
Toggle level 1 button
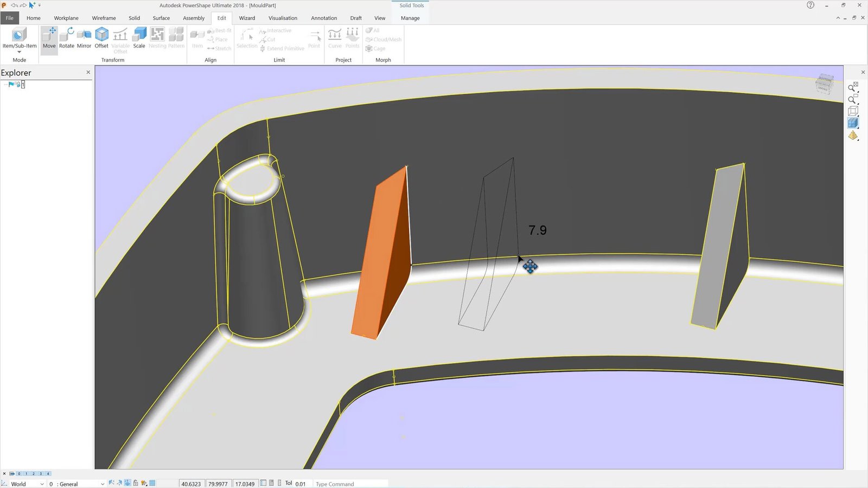click(x=26, y=473)
